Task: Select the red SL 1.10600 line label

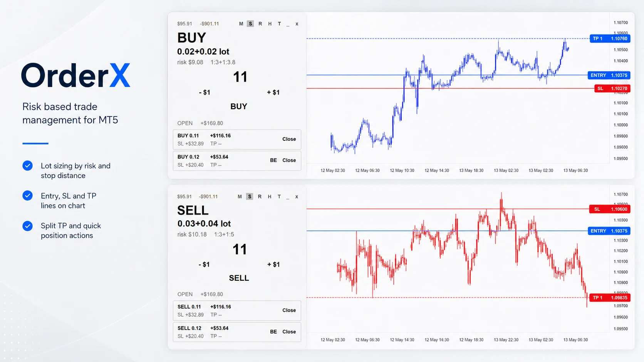Action: click(x=610, y=209)
